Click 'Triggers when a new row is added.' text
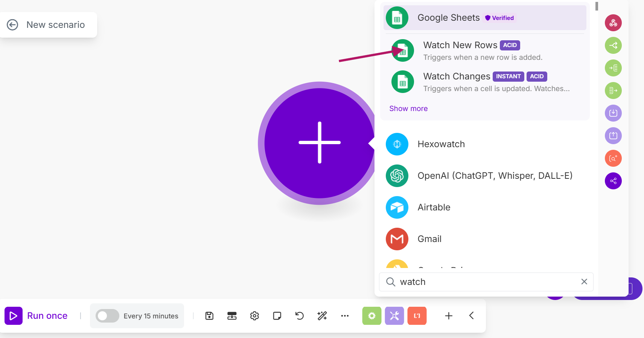Image resolution: width=644 pixels, height=338 pixels. point(483,58)
